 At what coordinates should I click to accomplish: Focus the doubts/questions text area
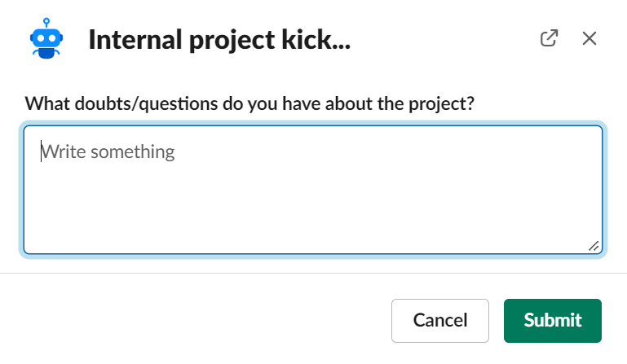(x=313, y=190)
